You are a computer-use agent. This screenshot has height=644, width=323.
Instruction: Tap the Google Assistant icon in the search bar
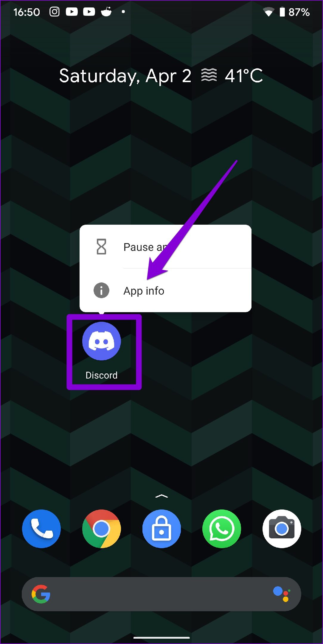tap(282, 594)
